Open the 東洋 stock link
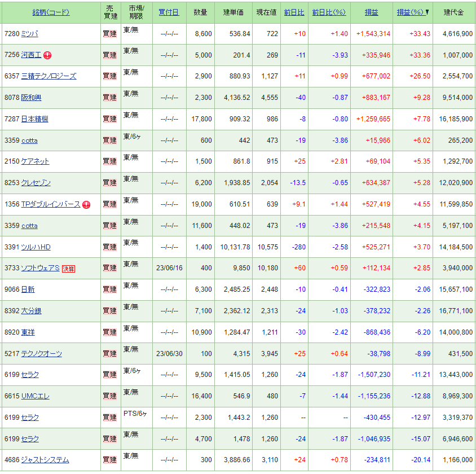 tap(28, 332)
